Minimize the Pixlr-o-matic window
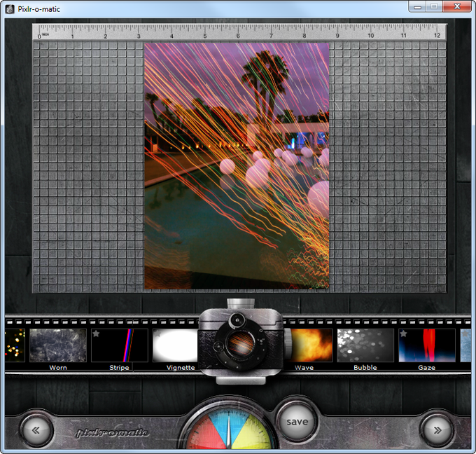Image resolution: width=476 pixels, height=454 pixels. coord(418,6)
